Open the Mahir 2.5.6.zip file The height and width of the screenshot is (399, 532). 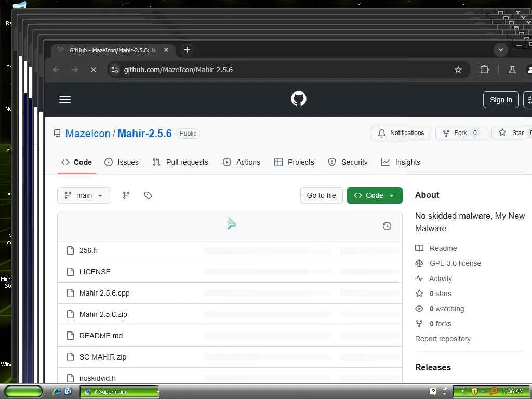coord(103,314)
